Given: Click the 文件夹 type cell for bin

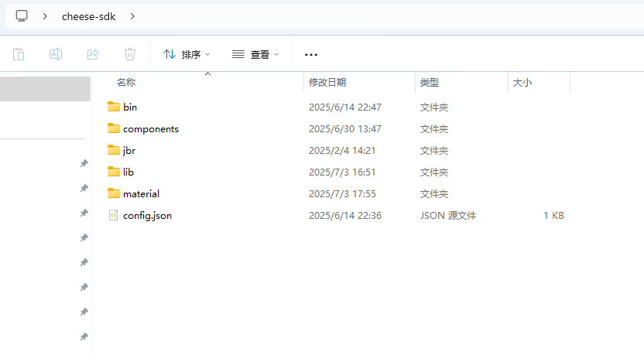Looking at the screenshot, I should click(x=433, y=107).
